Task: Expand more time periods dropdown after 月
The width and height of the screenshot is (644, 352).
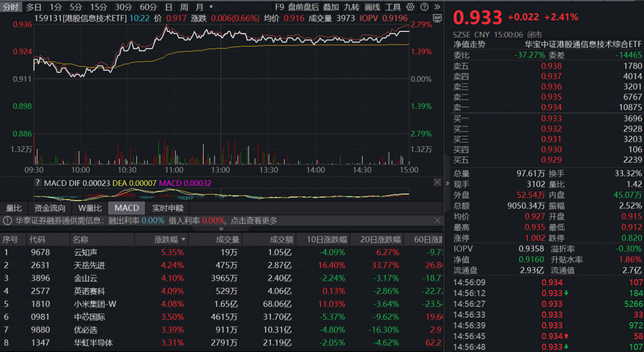Action: (211, 7)
